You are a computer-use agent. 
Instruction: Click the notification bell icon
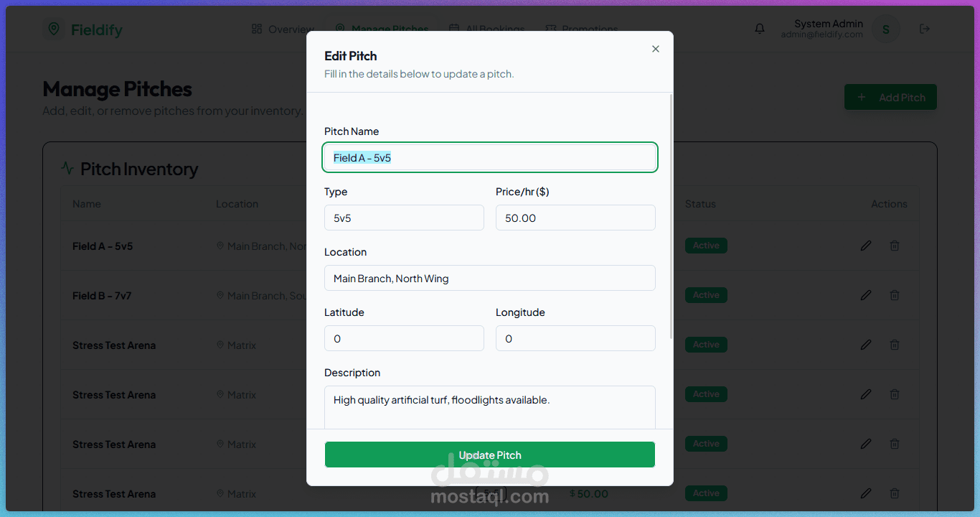(760, 29)
